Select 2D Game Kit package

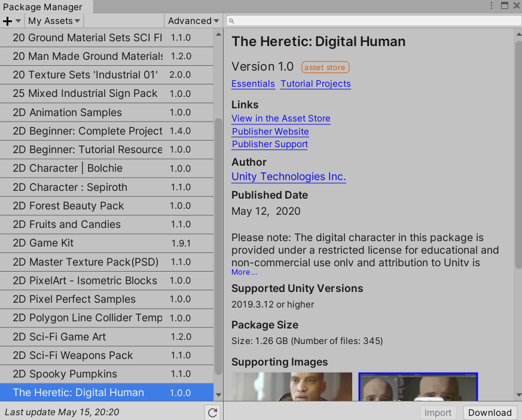(106, 243)
